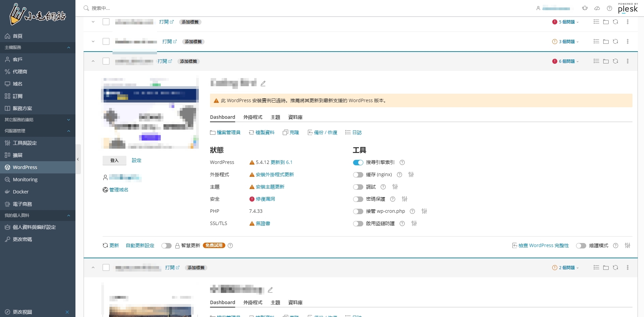Click the 更新到 6.1 link

click(281, 163)
